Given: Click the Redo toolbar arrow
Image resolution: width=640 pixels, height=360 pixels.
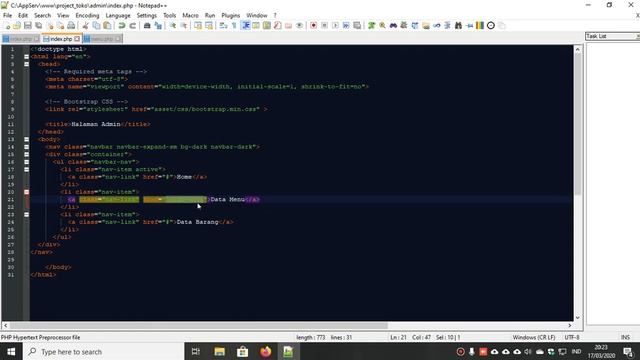Looking at the screenshot, I should [133, 26].
